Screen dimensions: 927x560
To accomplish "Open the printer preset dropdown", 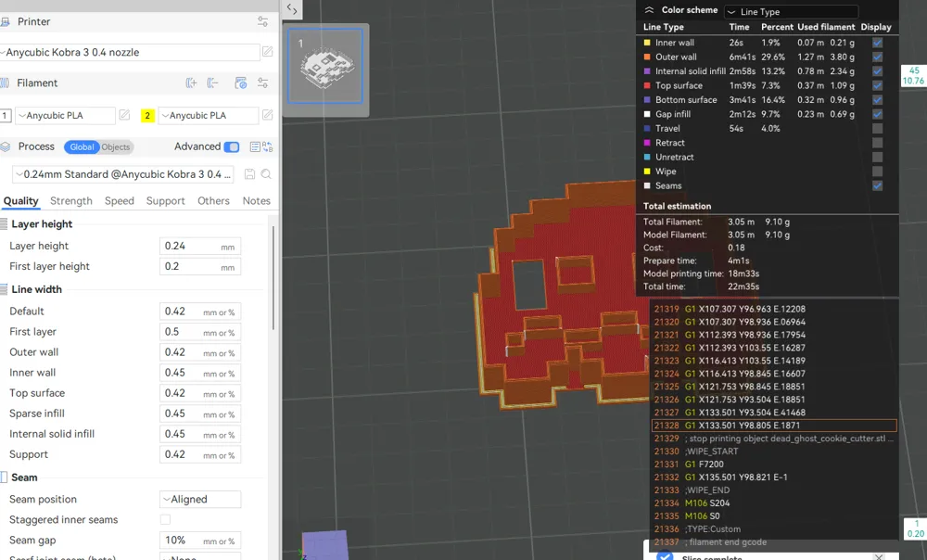I will pyautogui.click(x=130, y=52).
